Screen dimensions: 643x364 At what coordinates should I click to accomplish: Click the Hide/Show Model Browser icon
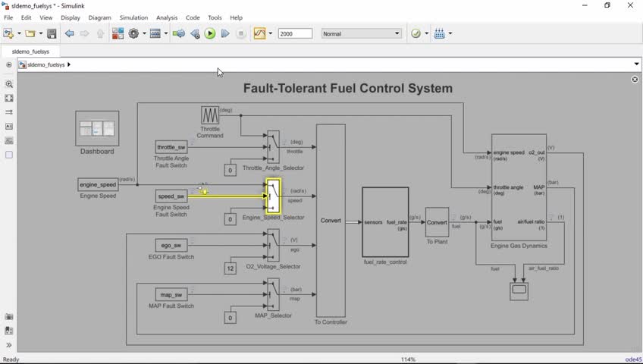(x=9, y=64)
